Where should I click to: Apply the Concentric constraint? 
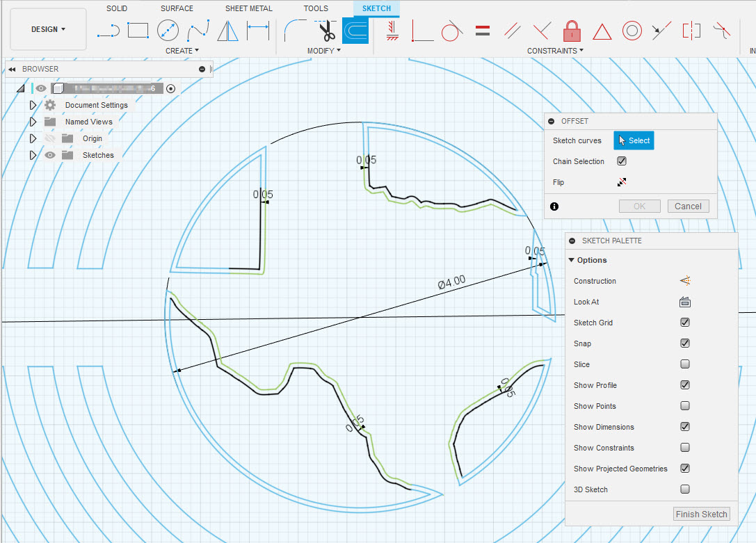pyautogui.click(x=632, y=31)
